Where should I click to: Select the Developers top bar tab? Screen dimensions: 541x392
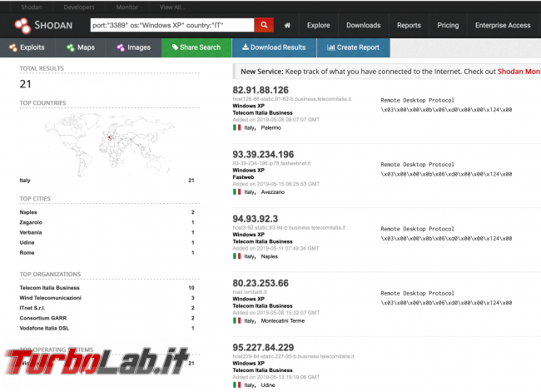[79, 7]
